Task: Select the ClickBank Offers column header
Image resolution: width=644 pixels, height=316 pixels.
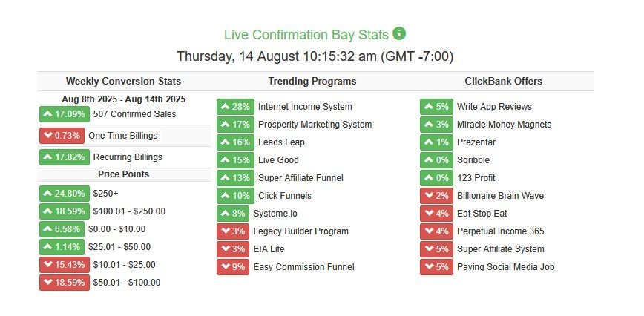Action: [504, 82]
